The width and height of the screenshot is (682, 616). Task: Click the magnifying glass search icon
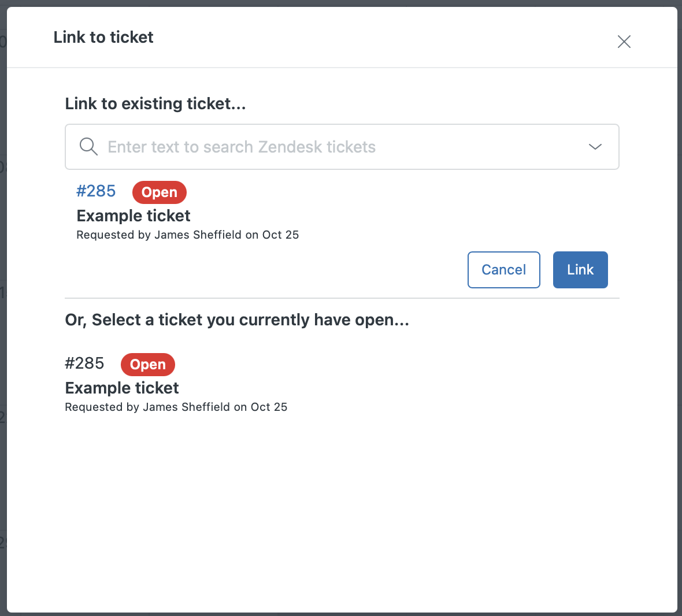[x=88, y=147]
